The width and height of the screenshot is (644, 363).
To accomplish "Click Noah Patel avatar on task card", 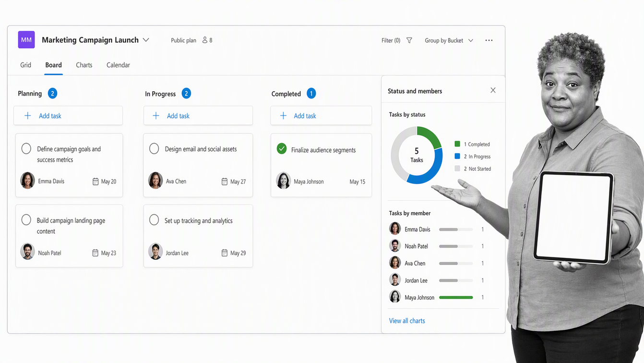I will 27,252.
